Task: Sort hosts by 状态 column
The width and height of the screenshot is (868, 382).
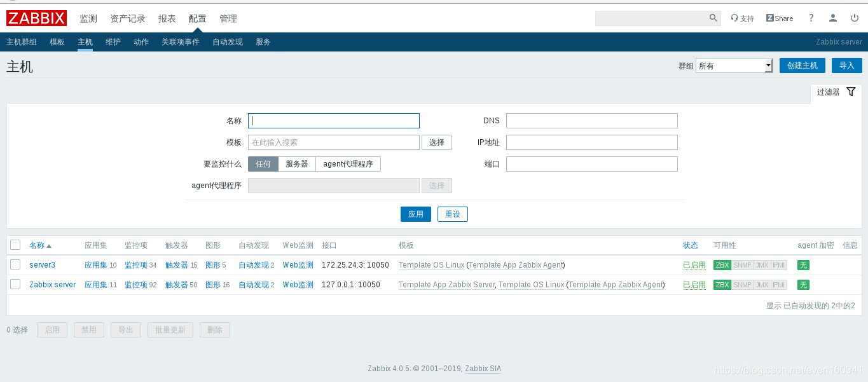Action: point(691,245)
